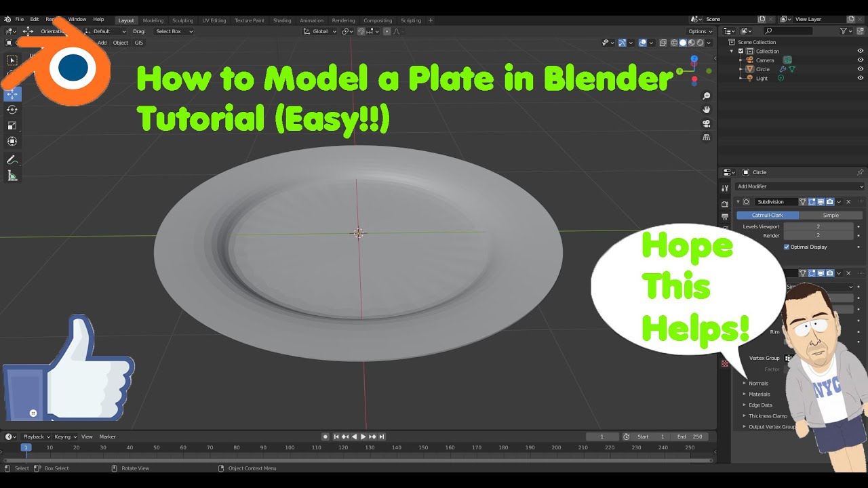Toggle Subdivision modifier realtime viewport display
The height and width of the screenshot is (488, 868).
click(x=821, y=202)
